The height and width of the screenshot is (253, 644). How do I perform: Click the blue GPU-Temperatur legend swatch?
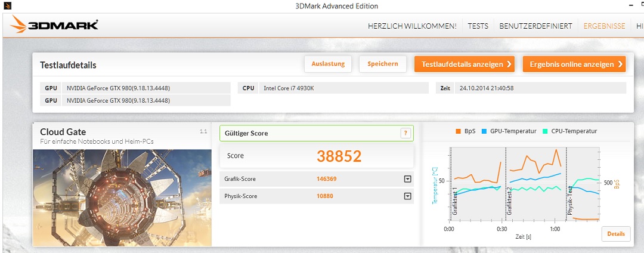pos(484,131)
